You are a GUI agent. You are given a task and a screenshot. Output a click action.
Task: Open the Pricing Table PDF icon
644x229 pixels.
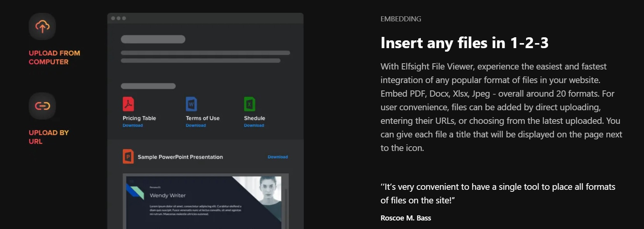(128, 104)
